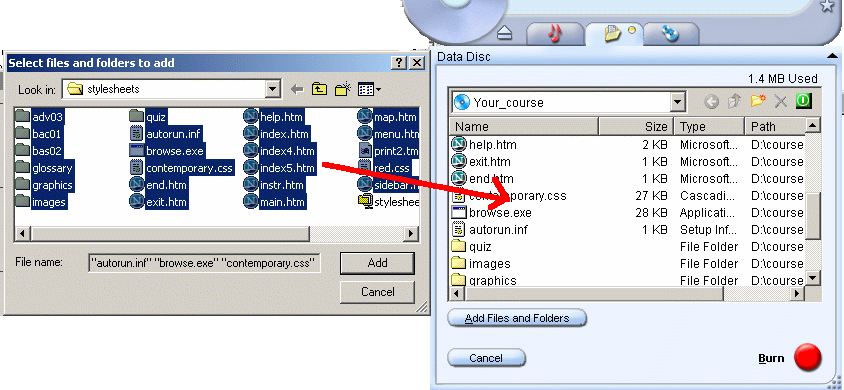Click the green disc info icon
Screen dimensions: 844x390
(x=803, y=101)
